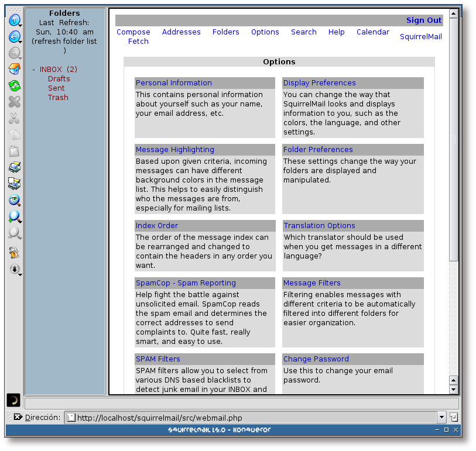Open the Display Preferences link
The width and height of the screenshot is (476, 451).
[319, 83]
